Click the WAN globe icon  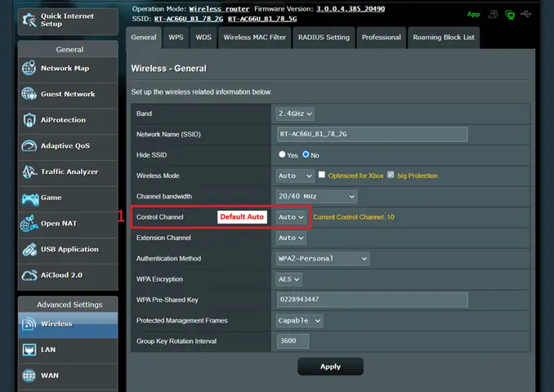[29, 376]
